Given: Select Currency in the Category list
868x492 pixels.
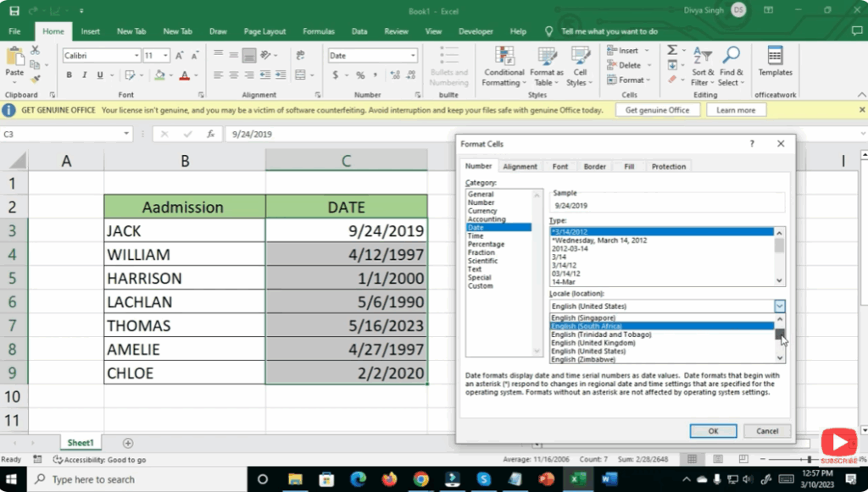Looking at the screenshot, I should click(x=482, y=211).
